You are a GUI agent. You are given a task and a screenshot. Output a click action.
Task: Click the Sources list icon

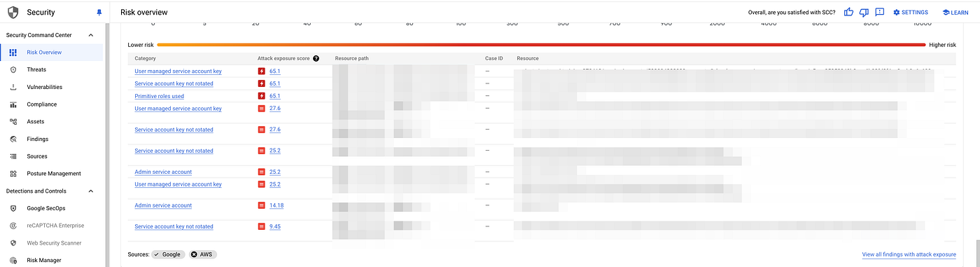13,156
